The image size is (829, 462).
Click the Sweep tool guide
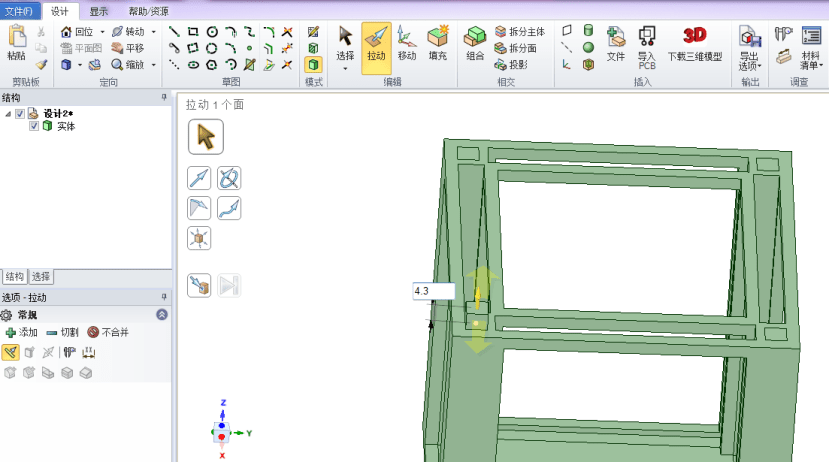[x=229, y=208]
